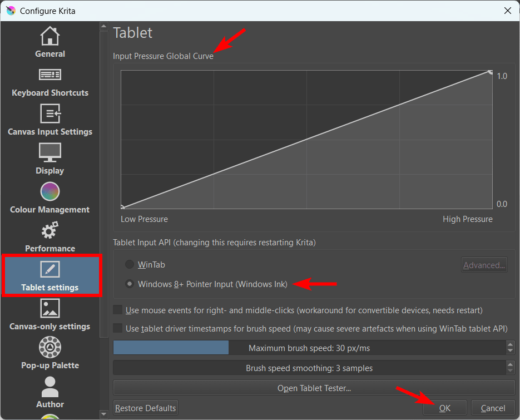
Task: Open the Display settings page
Action: pyautogui.click(x=49, y=159)
